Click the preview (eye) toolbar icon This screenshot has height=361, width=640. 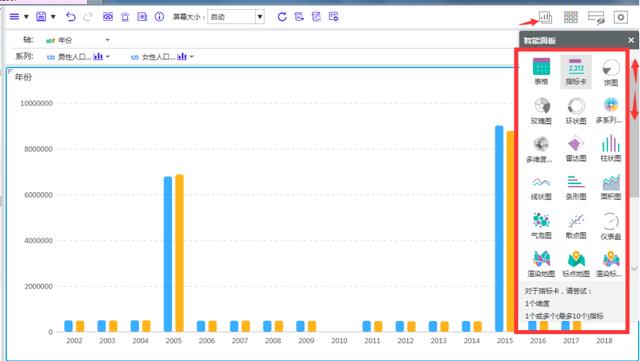[108, 17]
